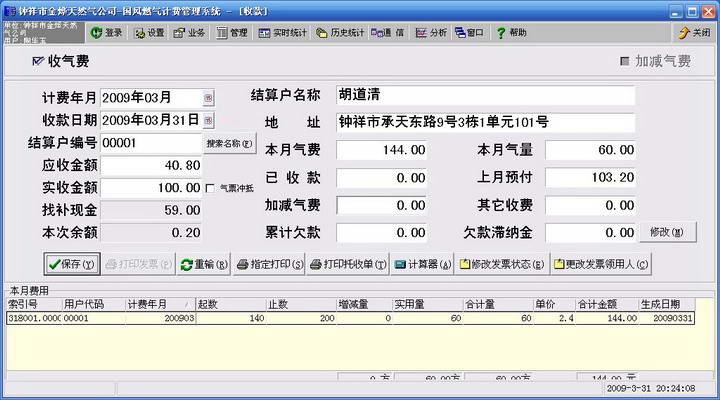Click the 本月气量 field 60.00
720x400 pixels.
[591, 150]
